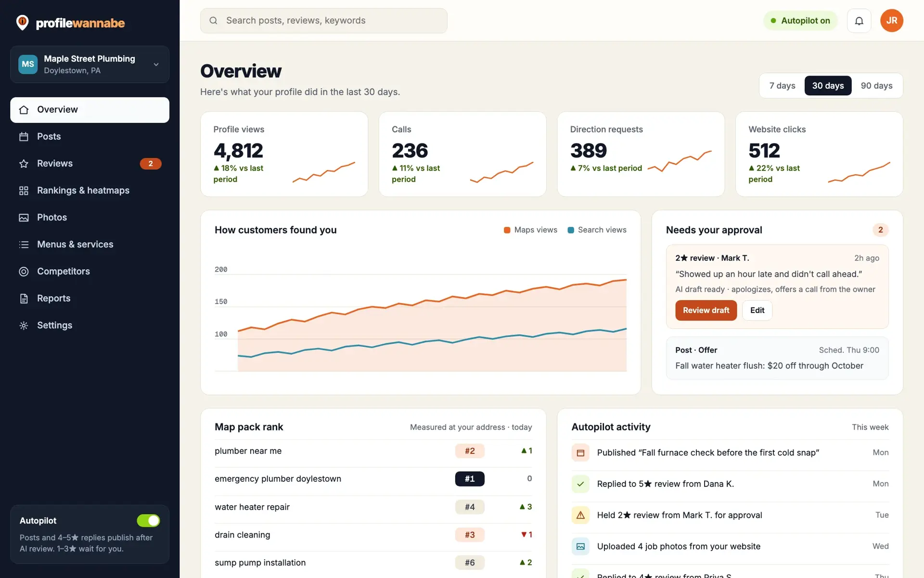Image resolution: width=924 pixels, height=578 pixels.
Task: Click the Competitors target icon
Action: 24,272
